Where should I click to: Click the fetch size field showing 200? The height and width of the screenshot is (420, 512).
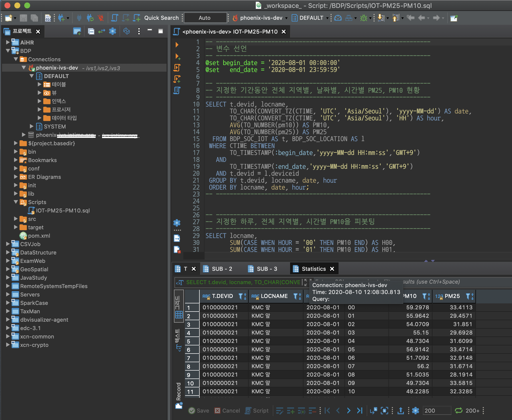(x=436, y=411)
